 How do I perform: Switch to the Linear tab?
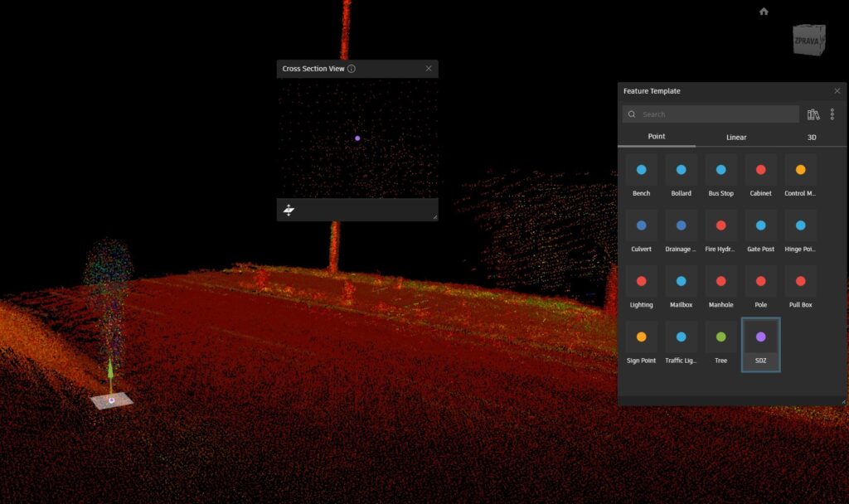[736, 138]
